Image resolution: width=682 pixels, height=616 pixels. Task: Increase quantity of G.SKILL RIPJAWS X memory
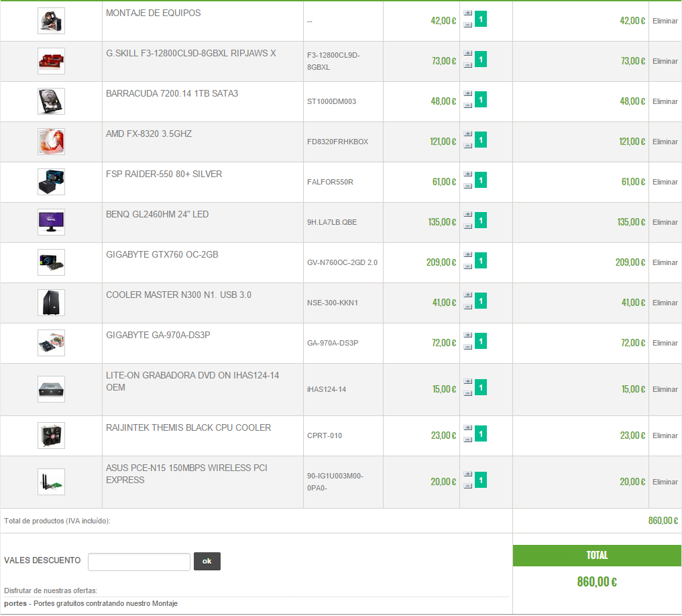[x=467, y=53]
